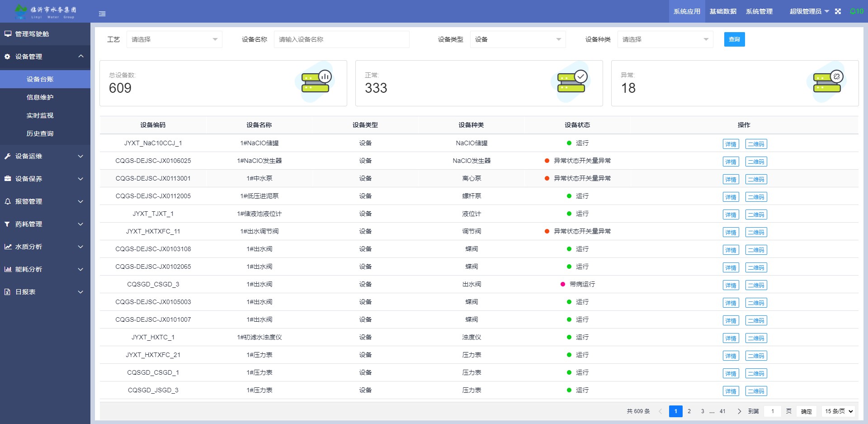Viewport: 868px width, 424px height.
Task: Click device code JYXT_HXTXFC_21
Action: click(153, 355)
